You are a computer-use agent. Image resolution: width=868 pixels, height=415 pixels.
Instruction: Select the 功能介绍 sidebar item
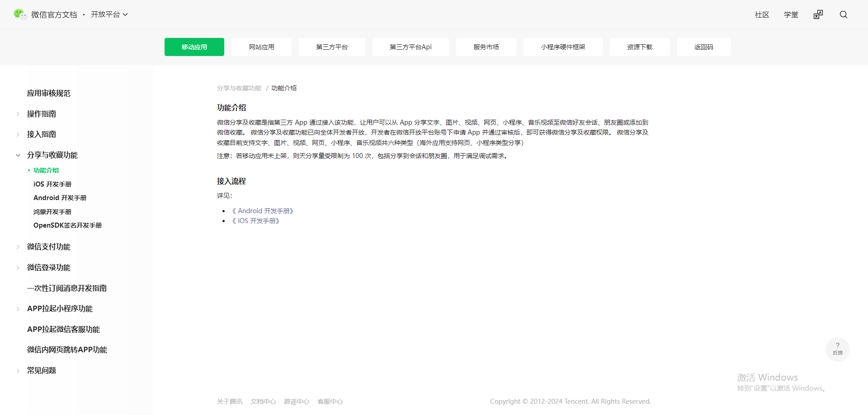[x=46, y=170]
